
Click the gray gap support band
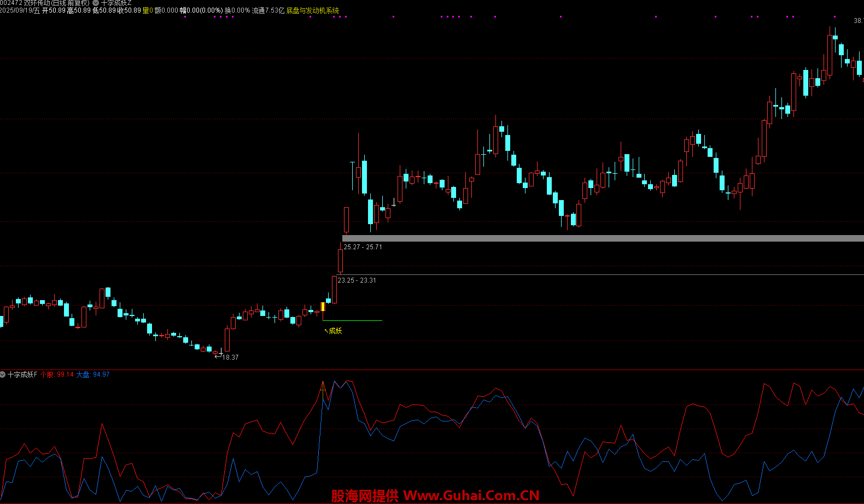click(603, 238)
